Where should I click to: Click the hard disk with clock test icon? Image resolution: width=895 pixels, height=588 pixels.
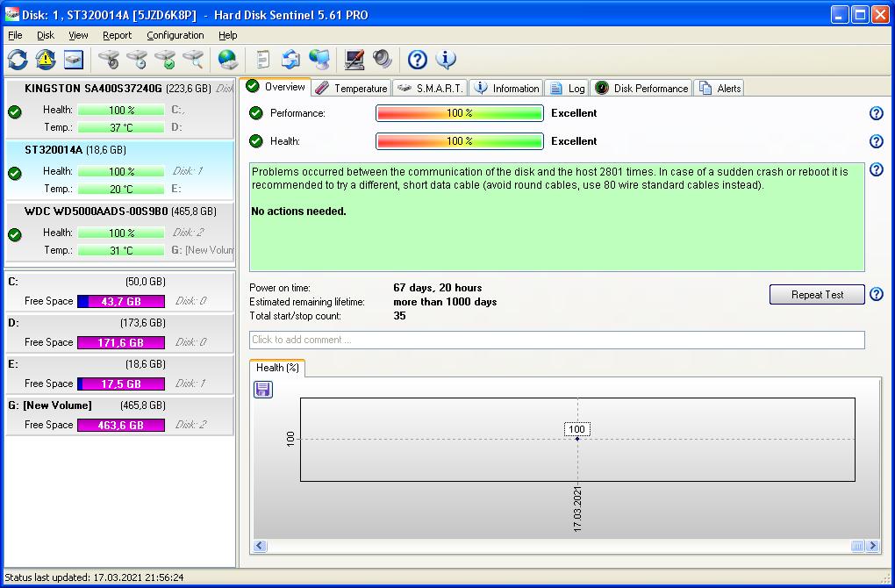click(x=137, y=60)
